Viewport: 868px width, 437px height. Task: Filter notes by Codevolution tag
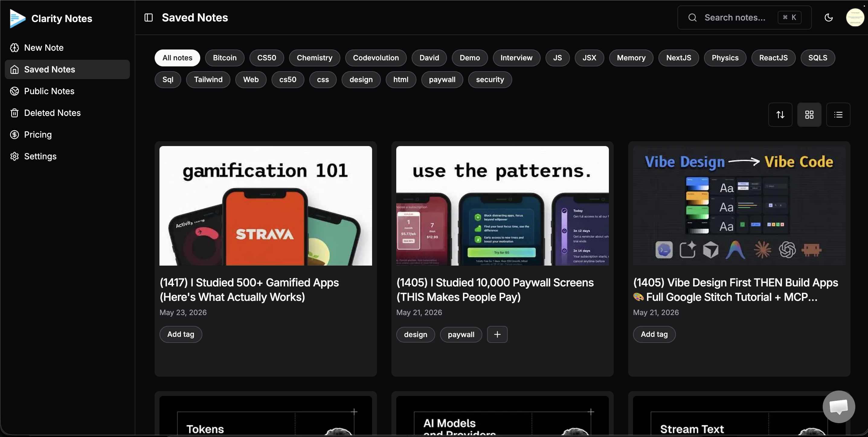(376, 58)
